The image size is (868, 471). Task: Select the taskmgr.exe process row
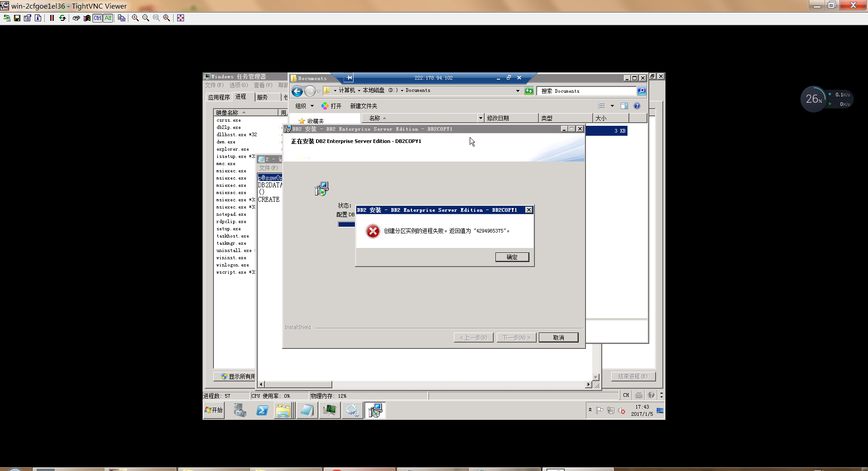click(x=235, y=243)
